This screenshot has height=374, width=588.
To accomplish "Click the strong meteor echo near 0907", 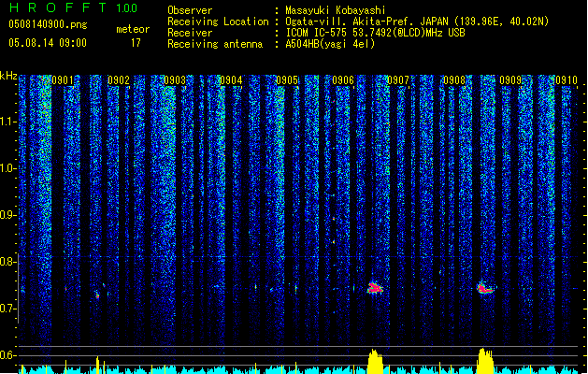I will (x=375, y=288).
